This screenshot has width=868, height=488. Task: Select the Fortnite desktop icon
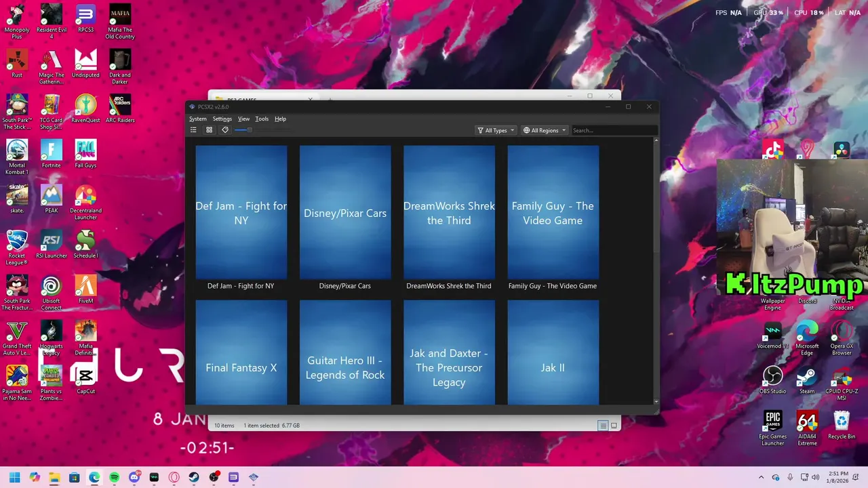52,154
